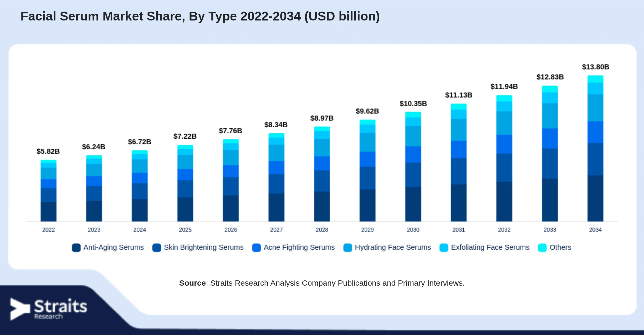Click the Exfoliating segment of the 2031 bar
Viewport: 644px width, 335px height.
pyautogui.click(x=459, y=114)
